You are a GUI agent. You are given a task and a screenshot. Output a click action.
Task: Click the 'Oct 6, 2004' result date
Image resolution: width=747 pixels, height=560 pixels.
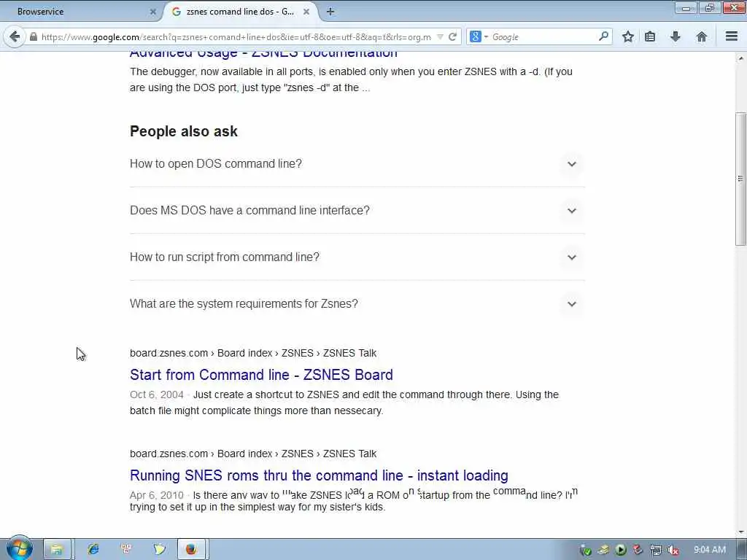pyautogui.click(x=156, y=394)
